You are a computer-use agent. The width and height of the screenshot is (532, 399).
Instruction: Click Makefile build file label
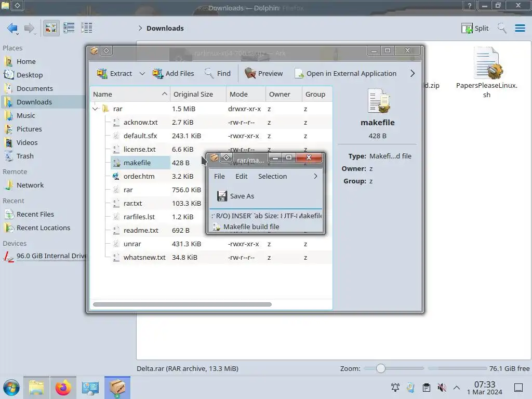point(251,227)
